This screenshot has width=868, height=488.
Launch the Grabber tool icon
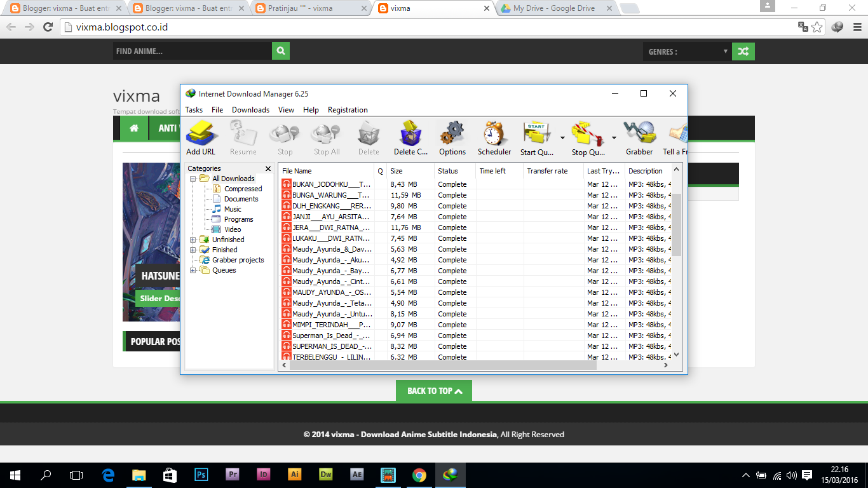coord(639,133)
